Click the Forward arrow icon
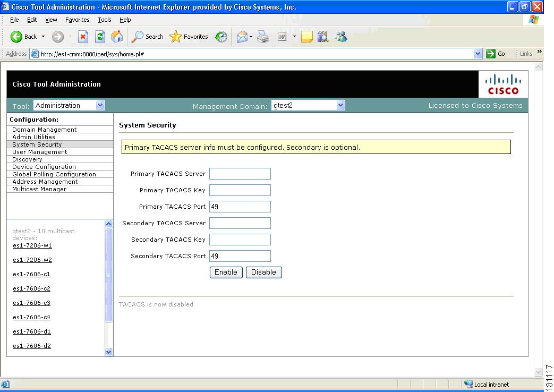Image resolution: width=554 pixels, height=392 pixels. (x=58, y=37)
